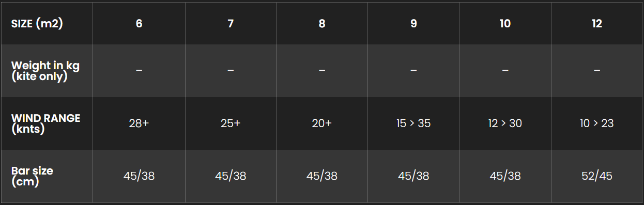Select the weight dash under size 12
This screenshot has width=644, height=205.
coord(597,71)
